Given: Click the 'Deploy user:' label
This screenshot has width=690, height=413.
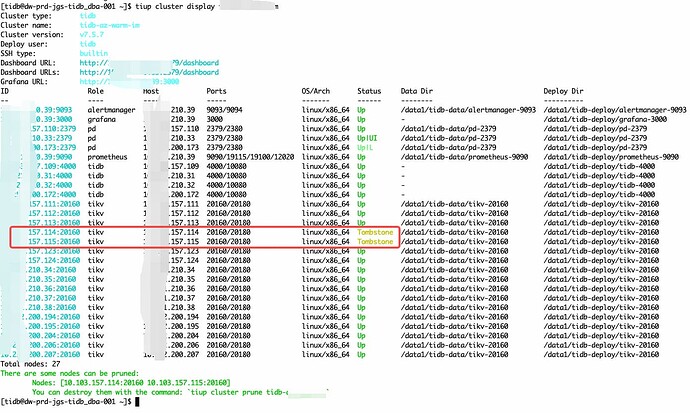Looking at the screenshot, I should (x=24, y=44).
